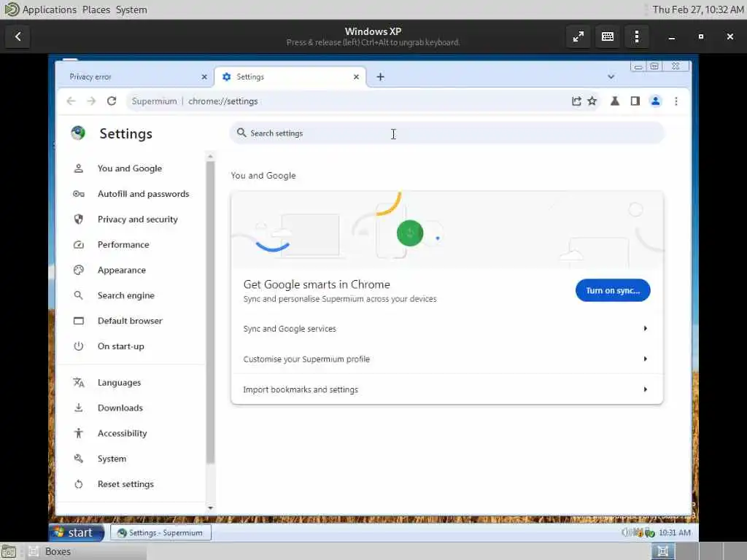
Task: Click the Privacy shield icon
Action: click(x=79, y=219)
